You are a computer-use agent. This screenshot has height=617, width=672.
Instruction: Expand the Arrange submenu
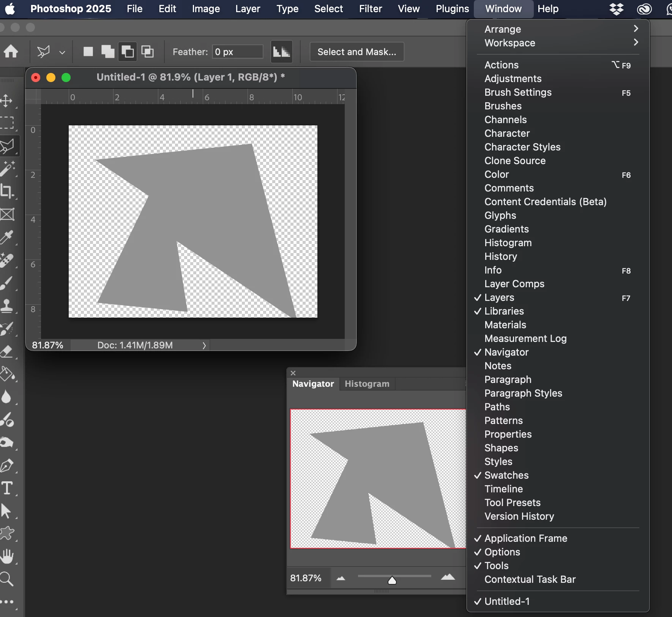click(x=558, y=29)
